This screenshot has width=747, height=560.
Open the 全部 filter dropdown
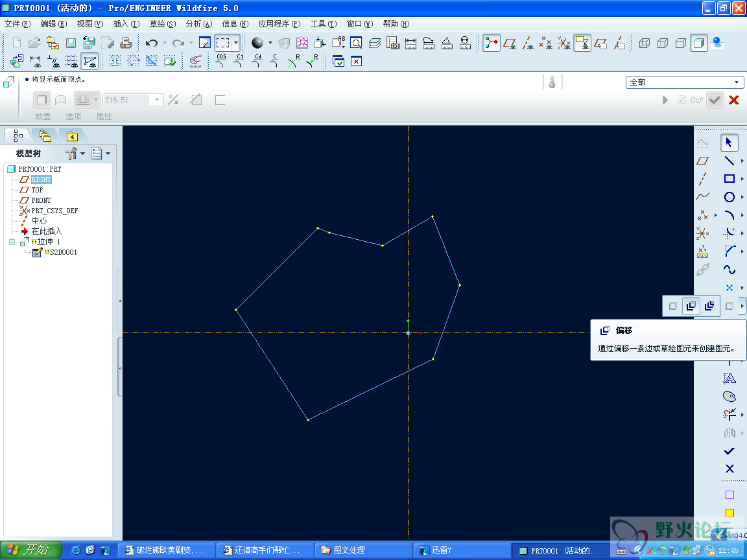[684, 82]
